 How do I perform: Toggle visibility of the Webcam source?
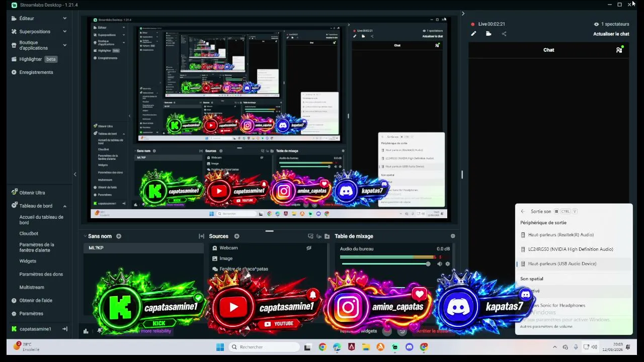309,248
